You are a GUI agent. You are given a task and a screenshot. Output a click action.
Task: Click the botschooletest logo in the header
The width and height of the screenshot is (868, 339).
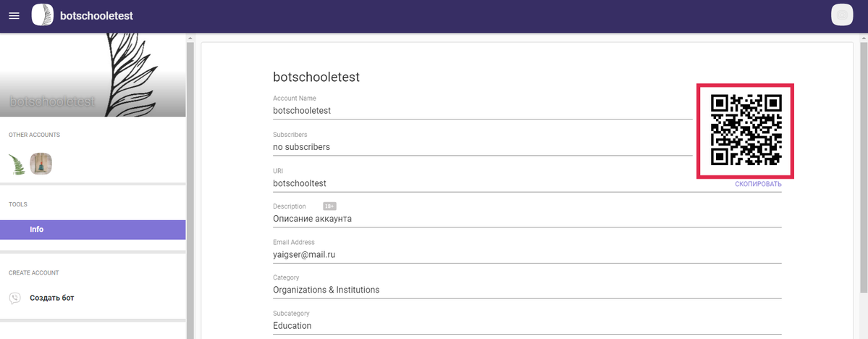(43, 15)
